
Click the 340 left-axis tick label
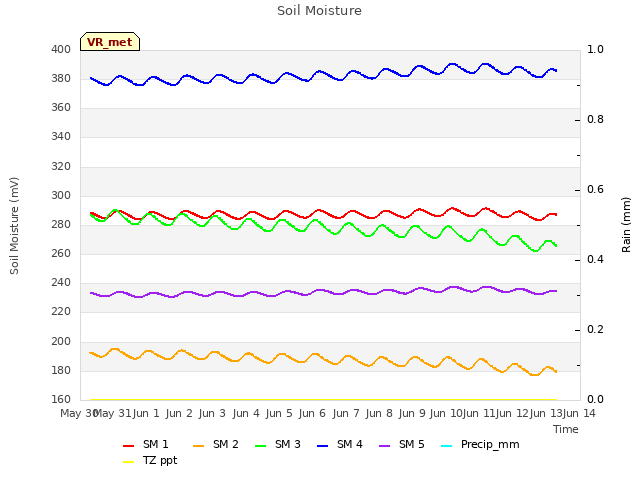(x=61, y=137)
